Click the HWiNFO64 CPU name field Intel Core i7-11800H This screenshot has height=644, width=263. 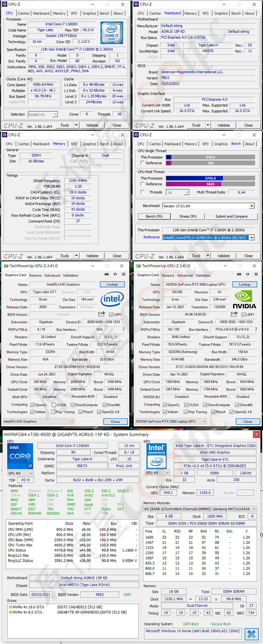(x=72, y=446)
